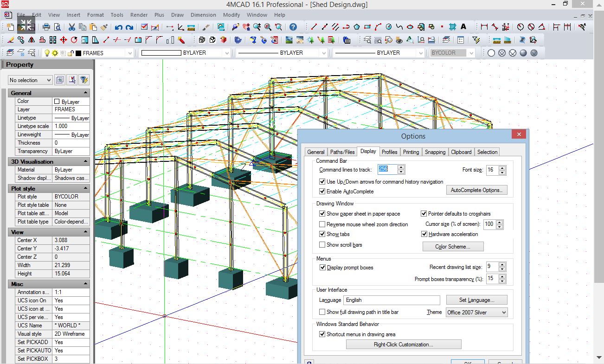Open the layer dropdown showing FRAMES
This screenshot has height=364, width=604.
tap(129, 52)
